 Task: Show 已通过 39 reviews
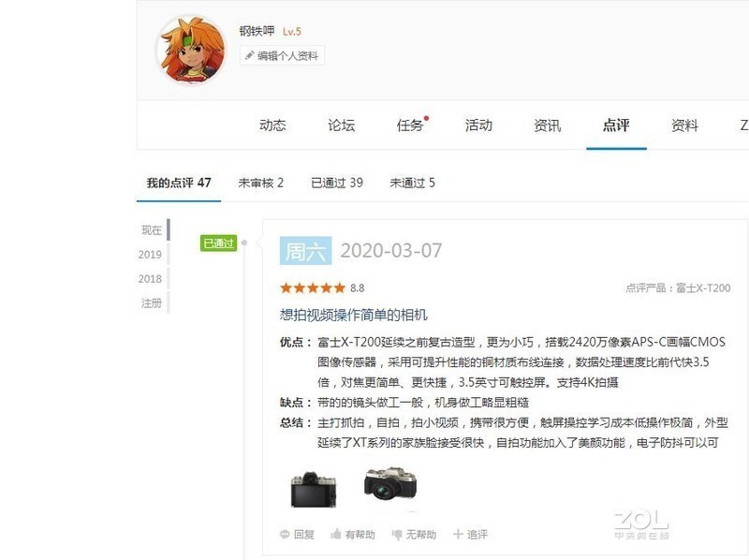[337, 183]
